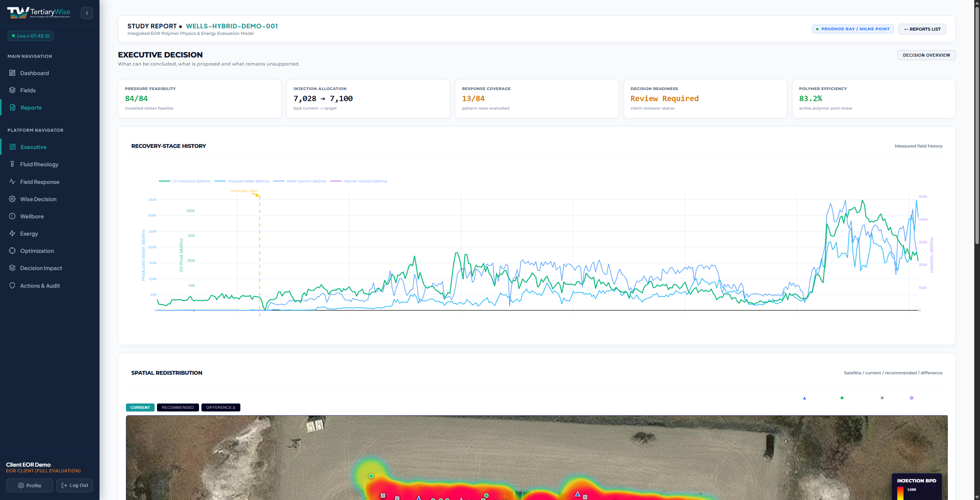This screenshot has width=980, height=500.
Task: Click the Injection BPD legend title
Action: [x=916, y=481]
